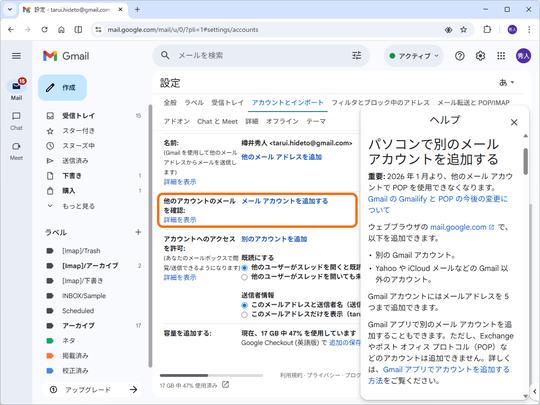Open a new browser tab
The image size is (540, 405).
pyautogui.click(x=137, y=10)
